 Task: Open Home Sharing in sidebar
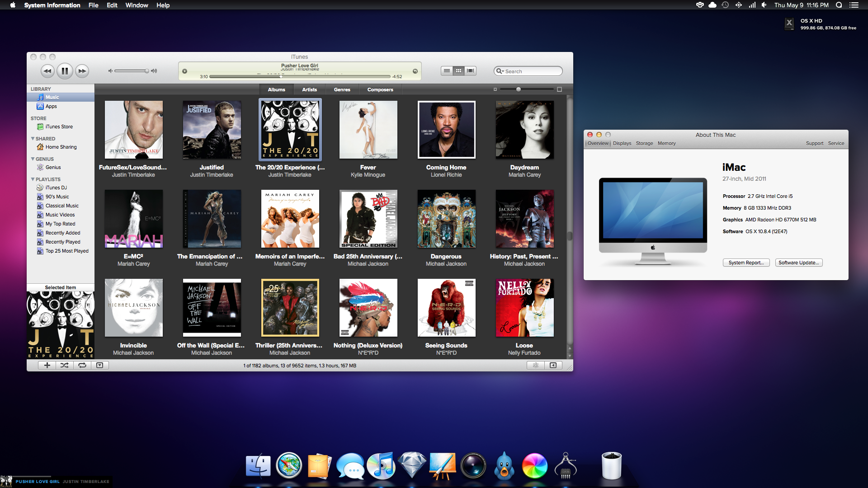click(61, 147)
